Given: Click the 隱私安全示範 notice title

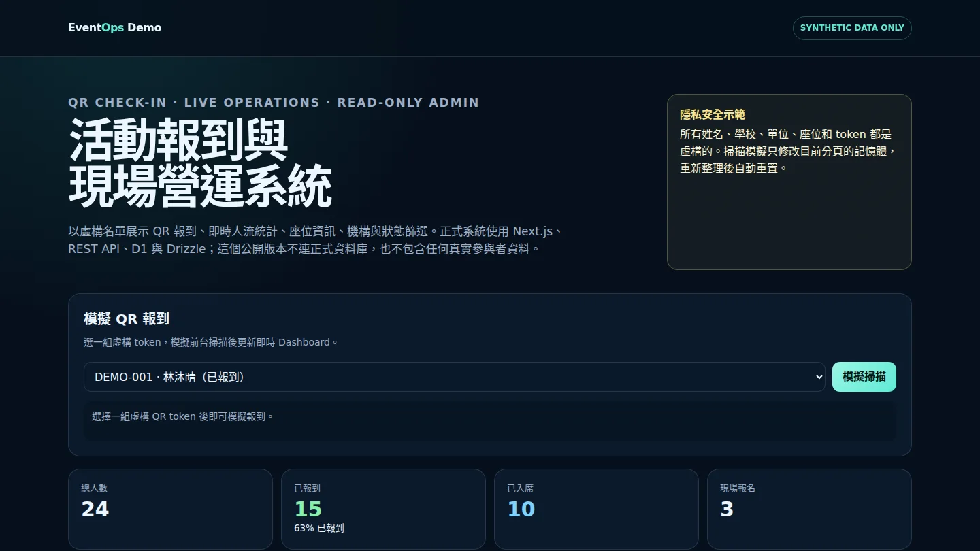Looking at the screenshot, I should tap(713, 115).
